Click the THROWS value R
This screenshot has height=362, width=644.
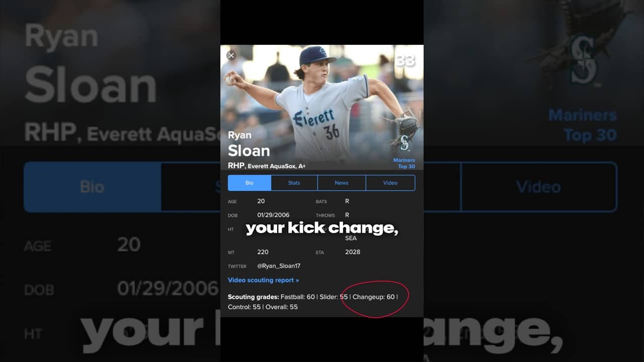pyautogui.click(x=347, y=215)
